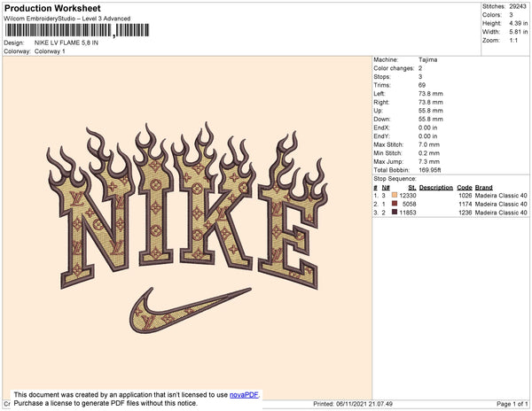Viewport: 532px width, 411px height.
Task: Click the 'Stop Sequence:' label
Action: coord(395,179)
